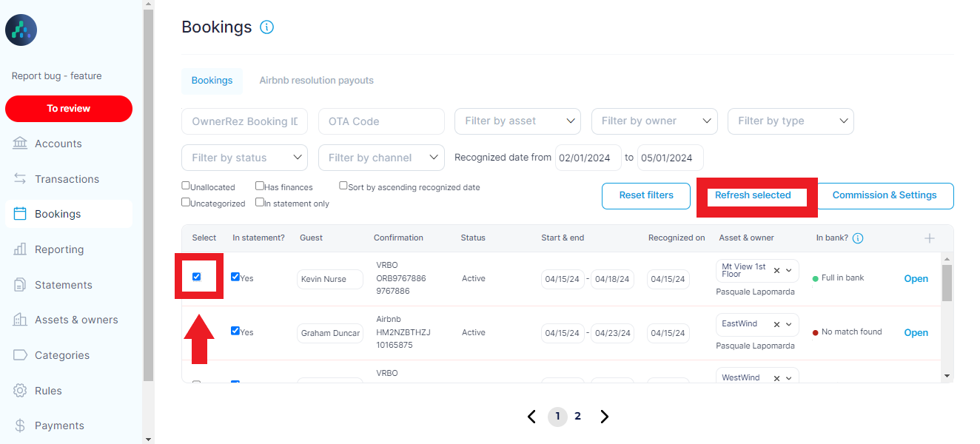Open Commission & Settings

[x=885, y=196]
